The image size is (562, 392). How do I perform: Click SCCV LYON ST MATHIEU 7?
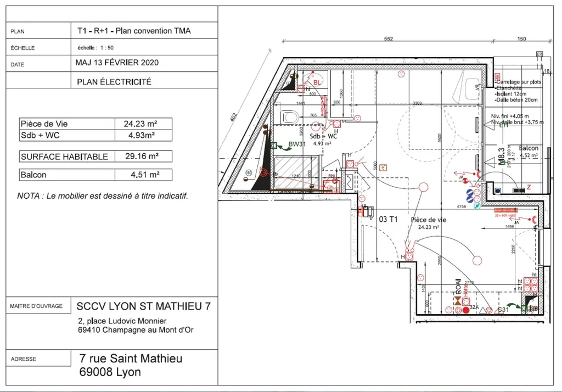coord(143,306)
